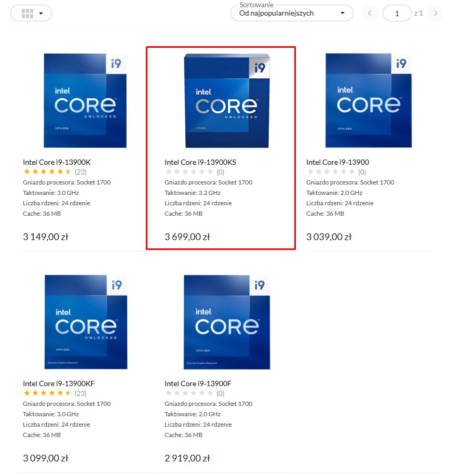Viewport: 449px width, 476px height.
Task: Click the 3 149,00 zł price
Action: click(x=46, y=237)
